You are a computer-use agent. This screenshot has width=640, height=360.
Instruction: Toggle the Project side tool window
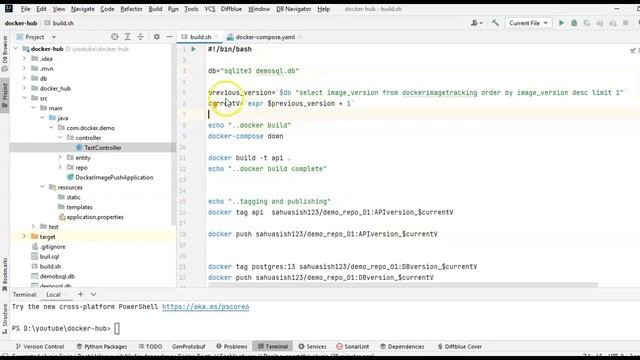pyautogui.click(x=4, y=95)
